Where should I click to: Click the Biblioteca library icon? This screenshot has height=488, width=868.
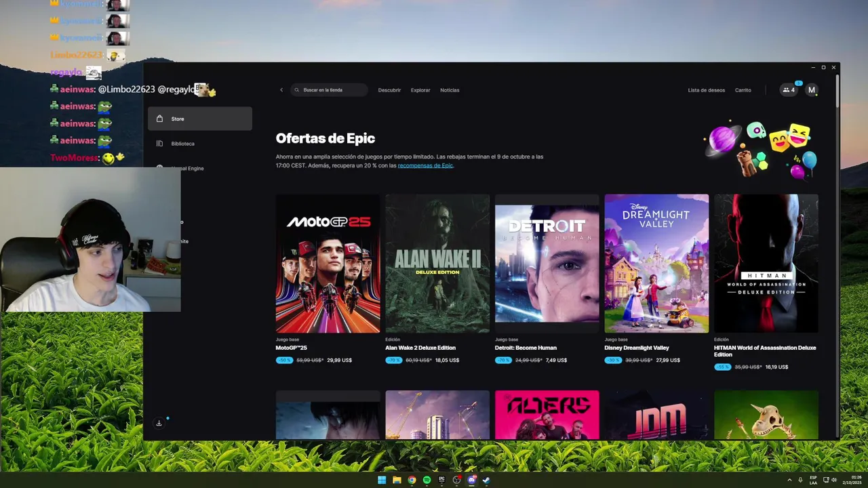coord(159,144)
